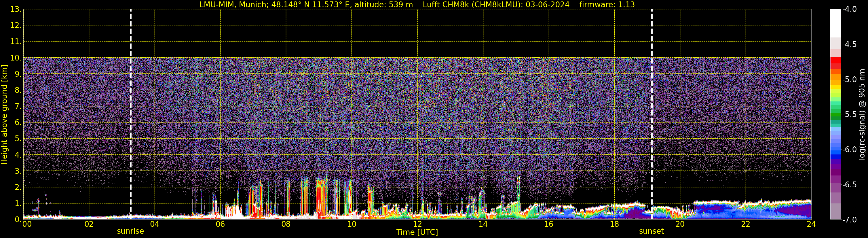The height and width of the screenshot is (238, 868).
Task: Click the colorbar tick label '-5.0'
Action: pyautogui.click(x=850, y=80)
